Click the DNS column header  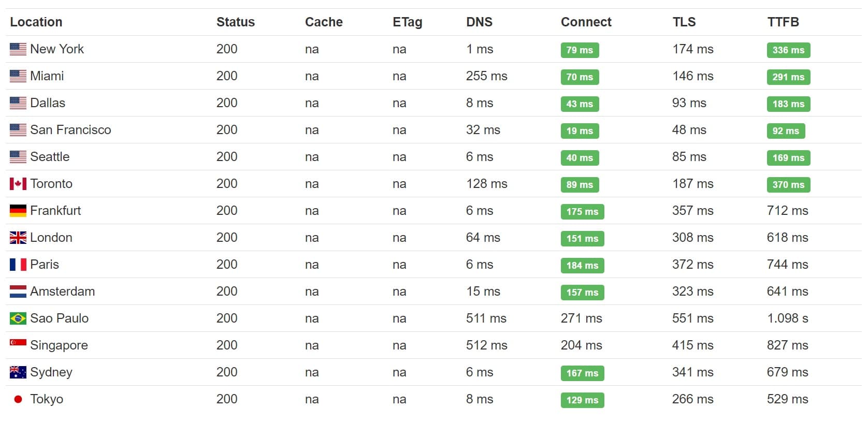click(x=479, y=22)
